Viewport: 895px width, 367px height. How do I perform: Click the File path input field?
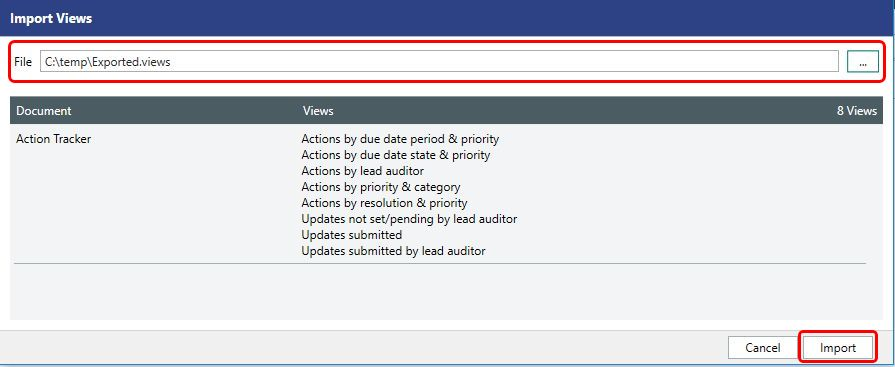point(439,62)
